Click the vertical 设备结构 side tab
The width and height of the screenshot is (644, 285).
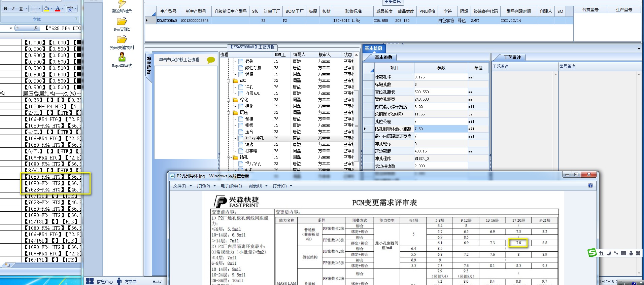click(x=148, y=66)
